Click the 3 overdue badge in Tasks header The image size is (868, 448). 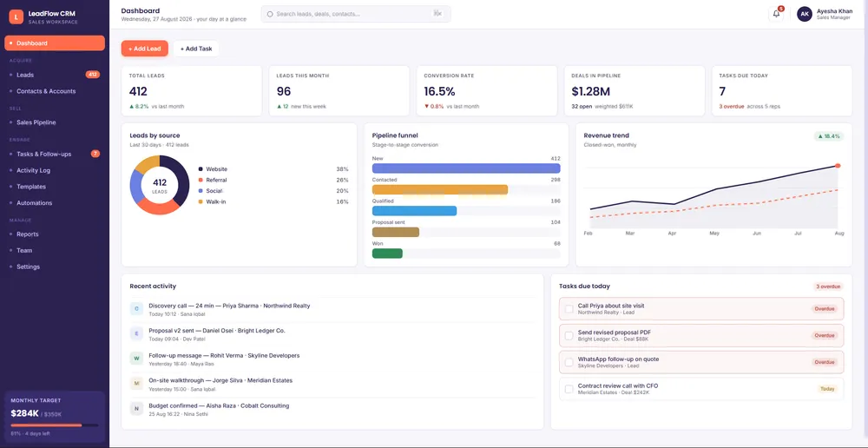829,287
